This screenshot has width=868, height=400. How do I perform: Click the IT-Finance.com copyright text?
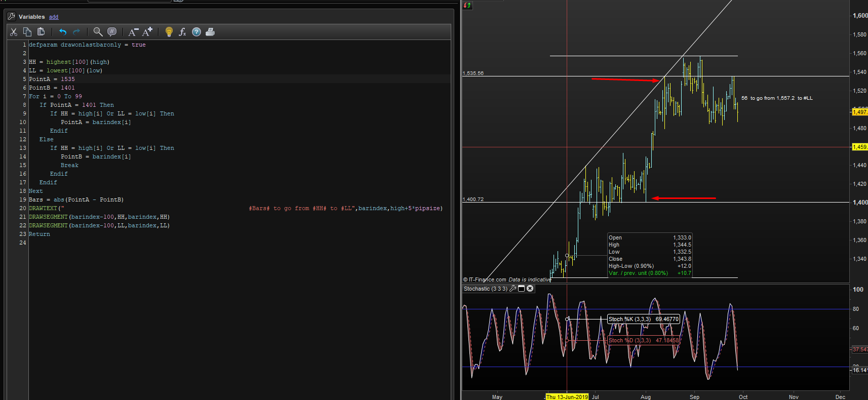tap(485, 279)
